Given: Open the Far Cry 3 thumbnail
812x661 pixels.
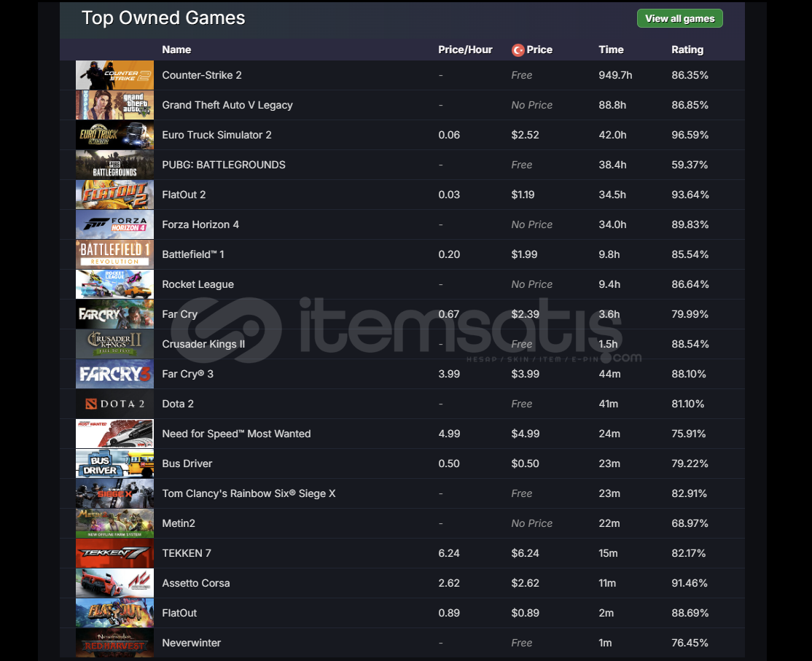Looking at the screenshot, I should click(x=114, y=375).
